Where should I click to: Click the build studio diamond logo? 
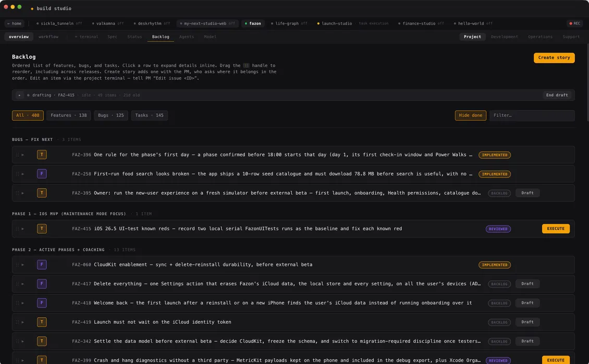point(32,9)
